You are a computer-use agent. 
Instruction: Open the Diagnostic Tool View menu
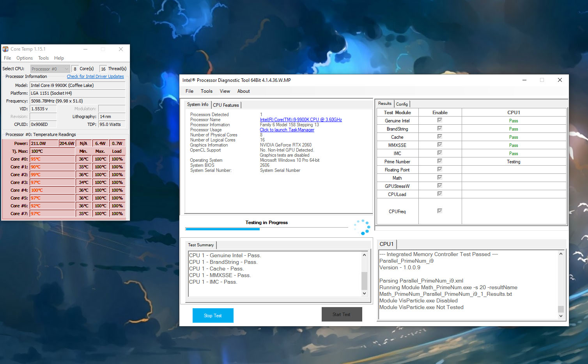coord(225,91)
